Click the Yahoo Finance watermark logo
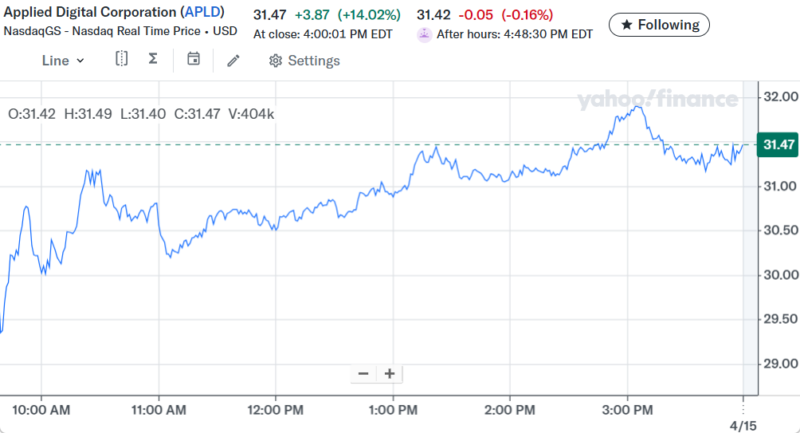800x433 pixels. pyautogui.click(x=656, y=99)
